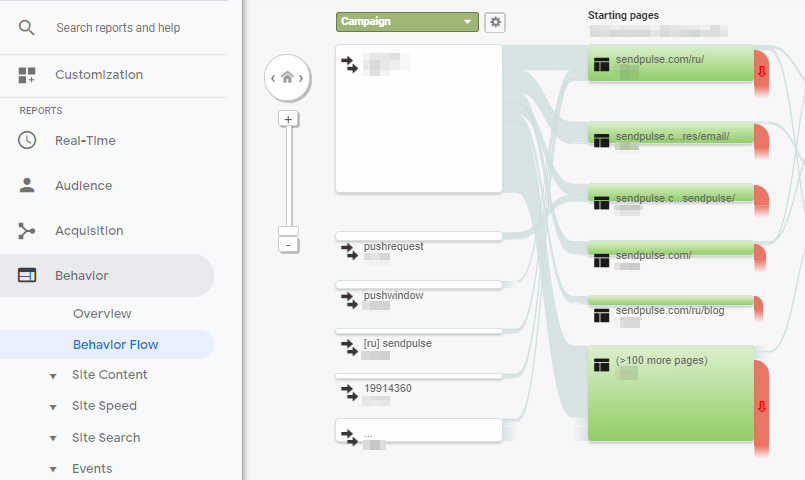Click the sendpulse.com/ru/ starting page node
805x480 pixels.
click(670, 63)
